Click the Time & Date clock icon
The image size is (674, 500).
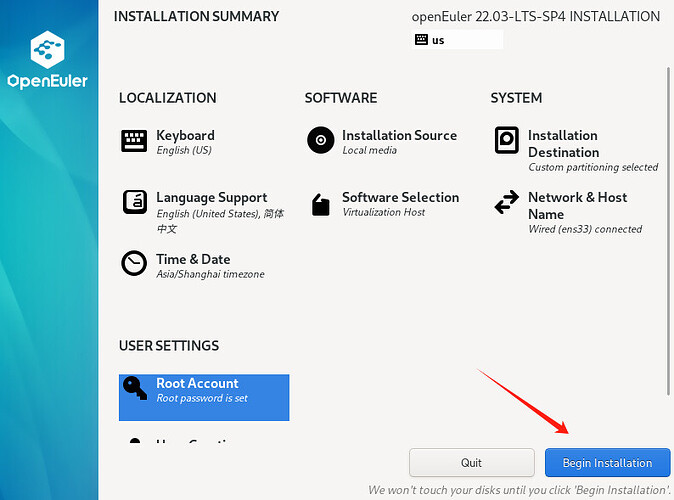pos(134,263)
